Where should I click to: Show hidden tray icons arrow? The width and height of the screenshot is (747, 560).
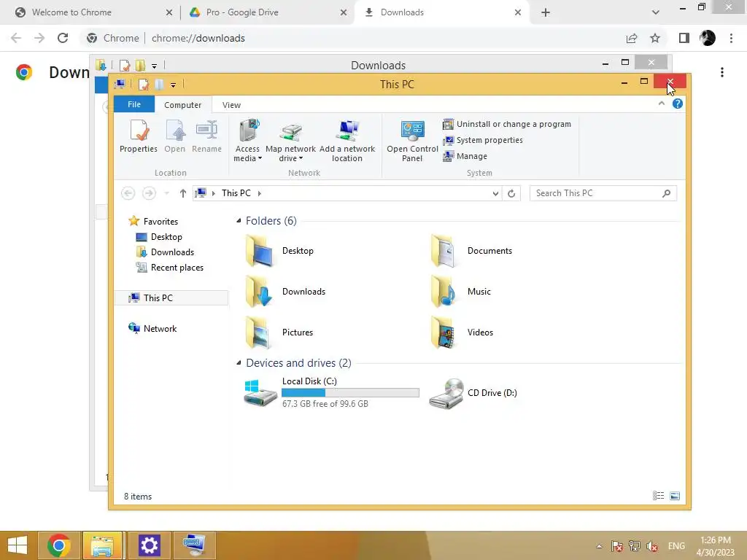coord(600,546)
